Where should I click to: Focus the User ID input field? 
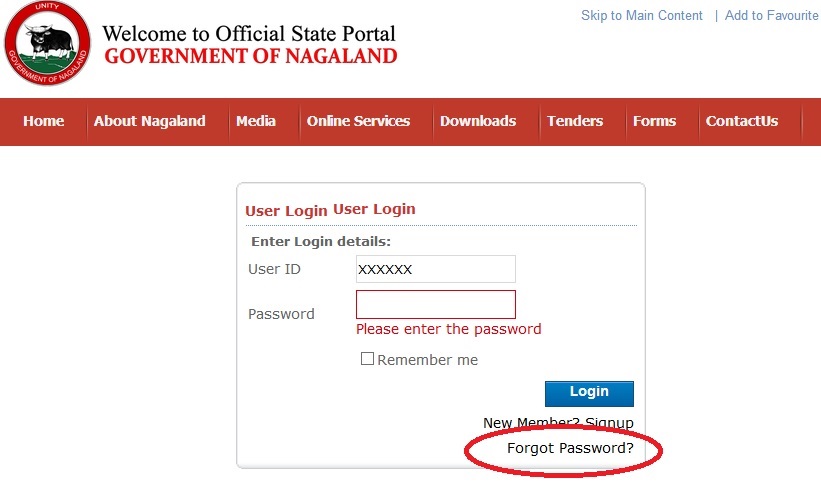point(435,269)
